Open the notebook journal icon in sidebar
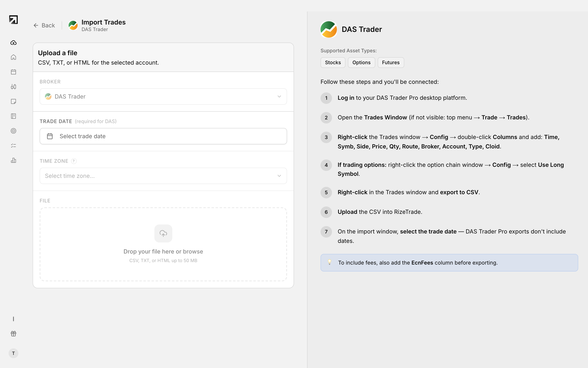 click(x=13, y=116)
